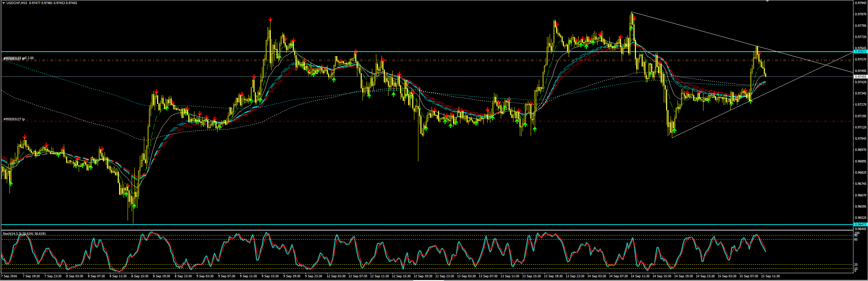
Task: Click the 14 Sep 15:30 time label
Action: tap(662, 276)
